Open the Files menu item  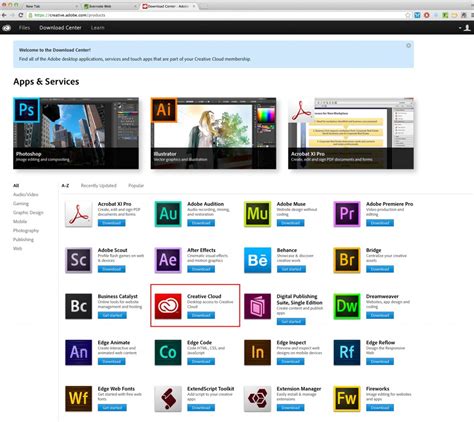click(x=24, y=28)
